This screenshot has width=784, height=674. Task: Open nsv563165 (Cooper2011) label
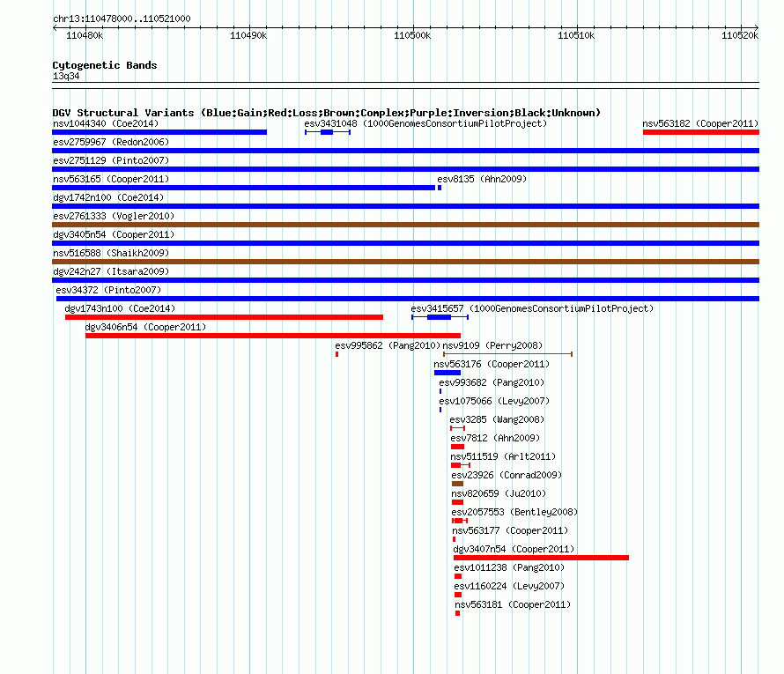pos(111,179)
